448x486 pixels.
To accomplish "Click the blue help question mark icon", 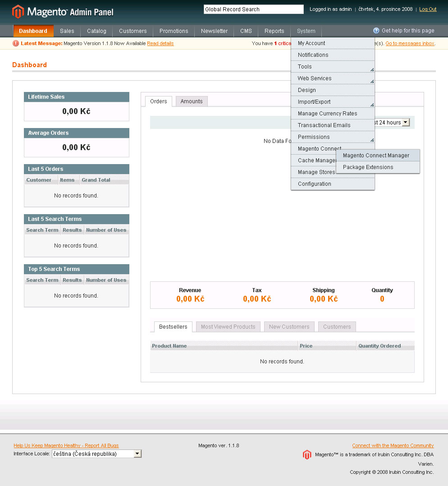I will click(376, 31).
